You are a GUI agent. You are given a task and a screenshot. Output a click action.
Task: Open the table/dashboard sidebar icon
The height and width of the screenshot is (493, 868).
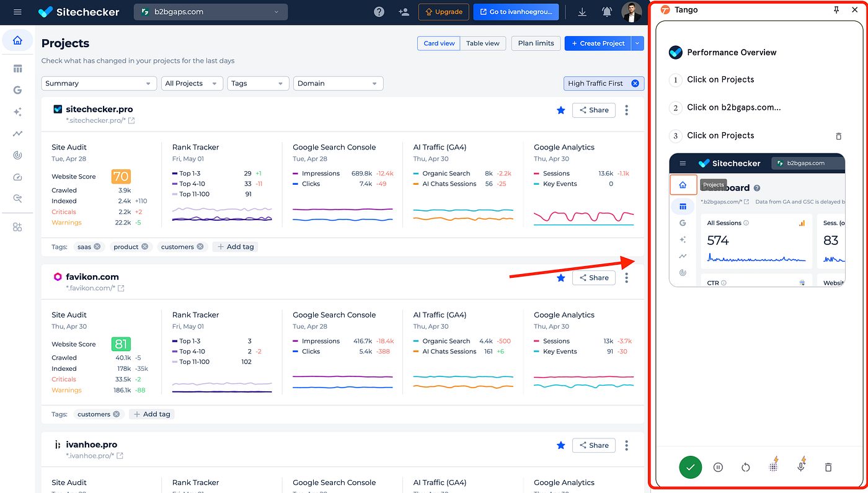[17, 68]
